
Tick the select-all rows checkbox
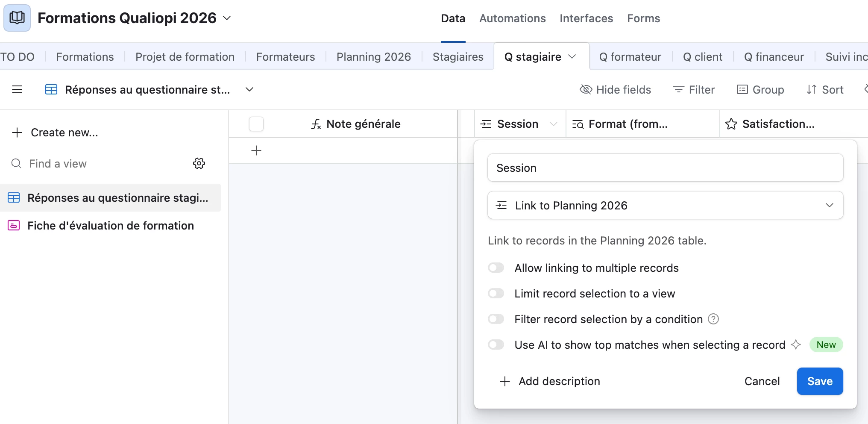coord(256,124)
